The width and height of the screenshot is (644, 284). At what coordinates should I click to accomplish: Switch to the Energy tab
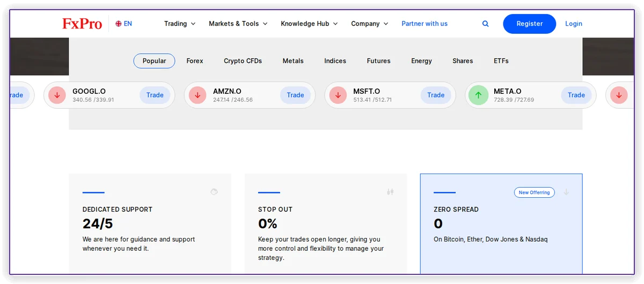pyautogui.click(x=421, y=61)
